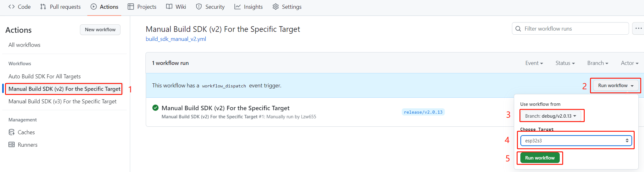Click the Projects table icon
This screenshot has height=172, width=644.
point(131,7)
